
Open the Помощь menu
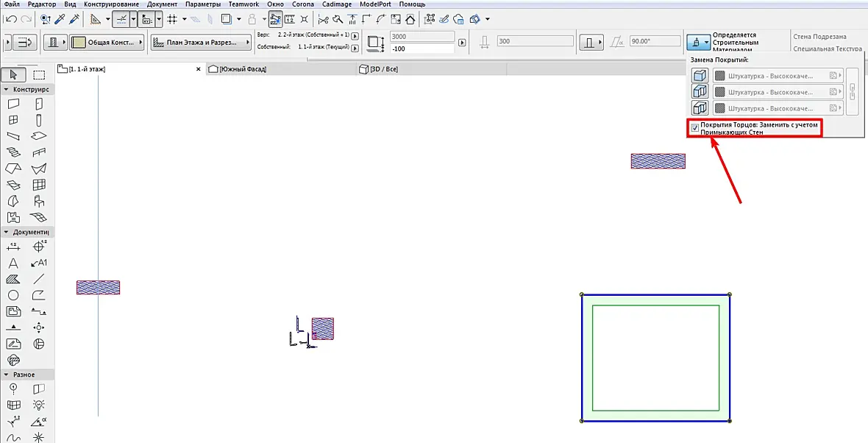(x=413, y=4)
